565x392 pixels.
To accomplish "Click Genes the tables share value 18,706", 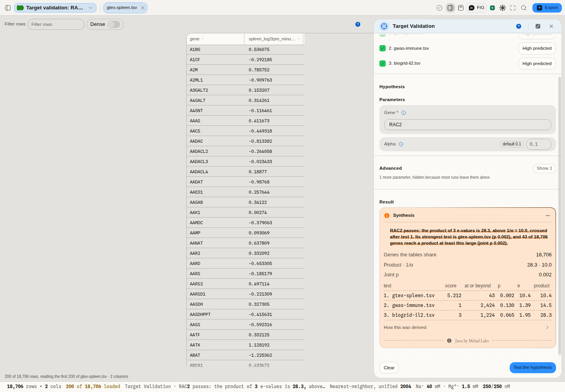I will coord(544,255).
